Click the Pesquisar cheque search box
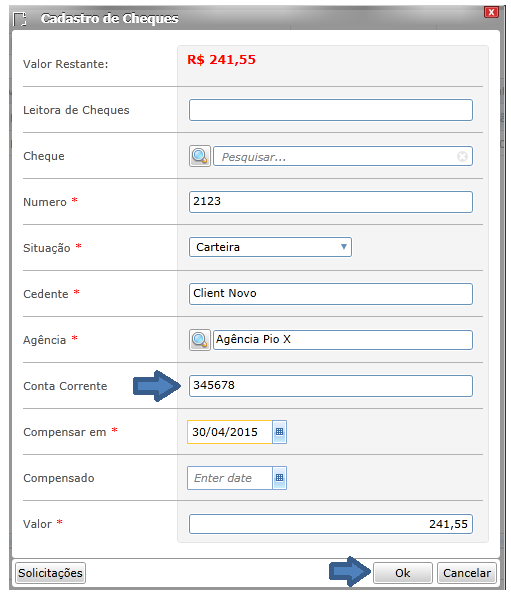The image size is (511, 596). [x=343, y=156]
